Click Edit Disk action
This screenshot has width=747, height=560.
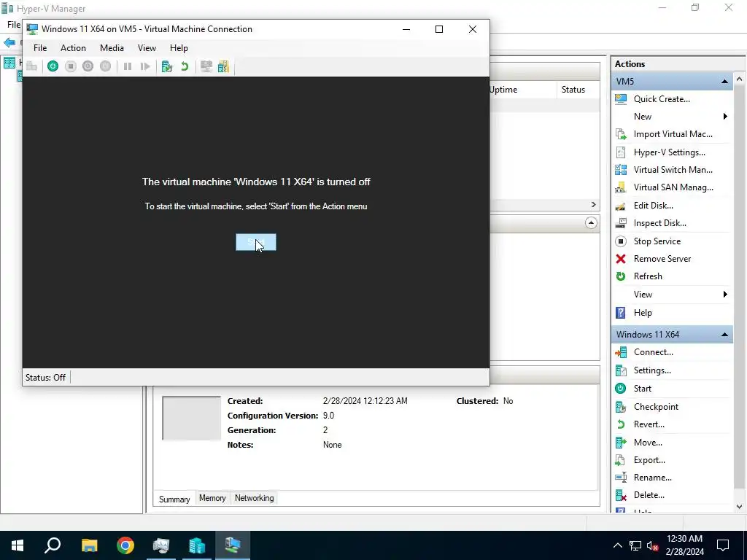coord(653,206)
